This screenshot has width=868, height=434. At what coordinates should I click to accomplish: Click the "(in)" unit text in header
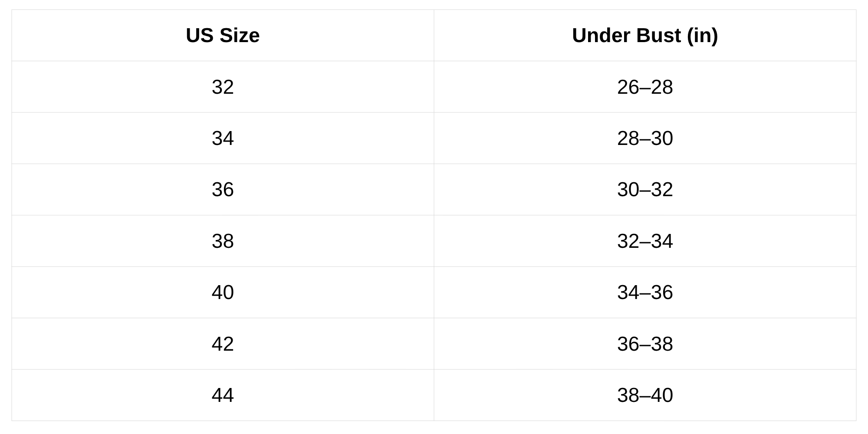(703, 36)
